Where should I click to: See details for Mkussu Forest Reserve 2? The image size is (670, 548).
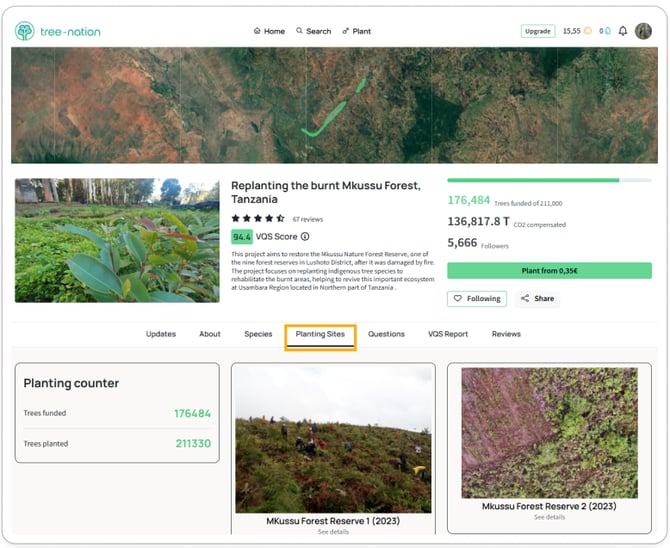pos(550,517)
